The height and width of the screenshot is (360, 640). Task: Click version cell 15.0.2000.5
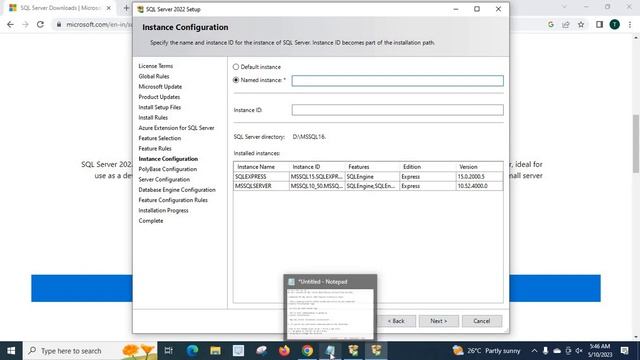click(480, 177)
